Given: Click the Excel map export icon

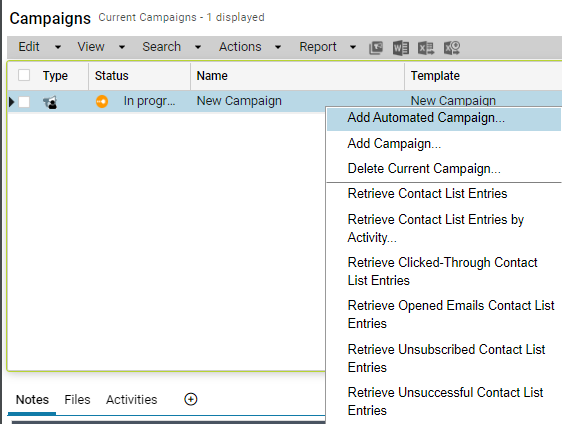Looking at the screenshot, I should click(452, 47).
